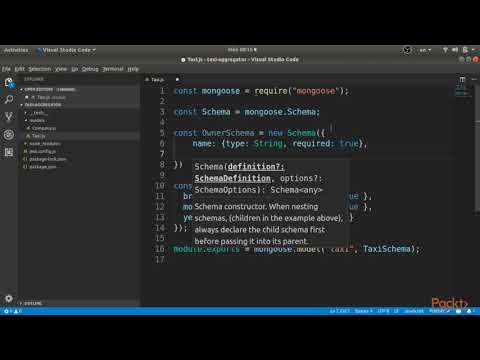The width and height of the screenshot is (480, 360).
Task: Open the volume indicator in top bar
Action: pyautogui.click(x=455, y=50)
